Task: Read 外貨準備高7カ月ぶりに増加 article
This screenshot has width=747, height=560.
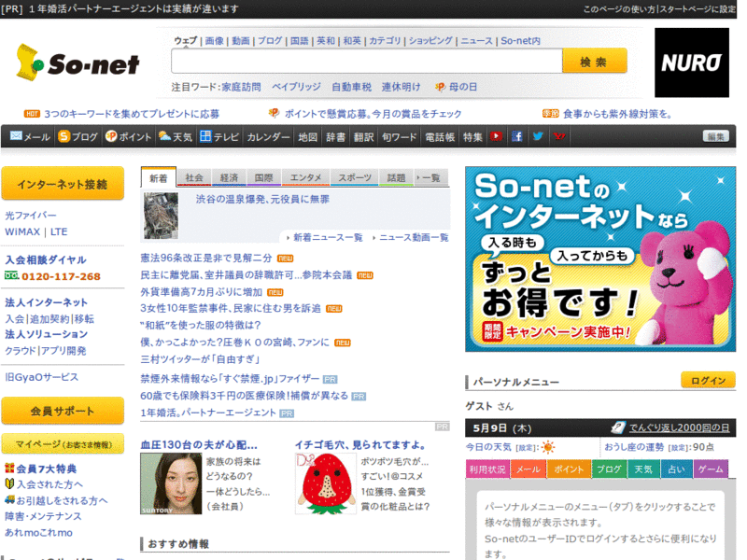Action: click(x=201, y=292)
